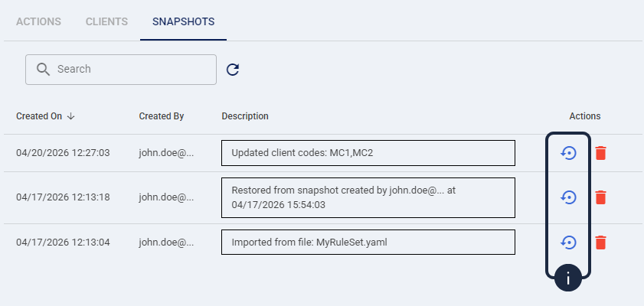The height and width of the screenshot is (306, 644).
Task: Edit the 'Restored from snapshot' description field
Action: point(368,197)
